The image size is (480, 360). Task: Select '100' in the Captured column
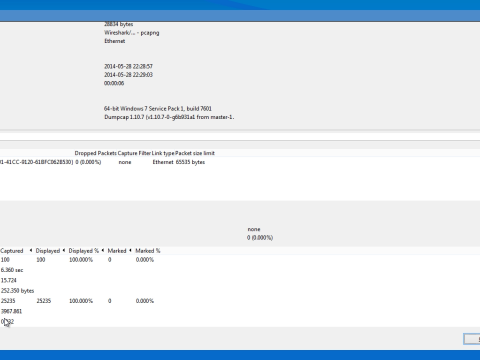point(5,260)
